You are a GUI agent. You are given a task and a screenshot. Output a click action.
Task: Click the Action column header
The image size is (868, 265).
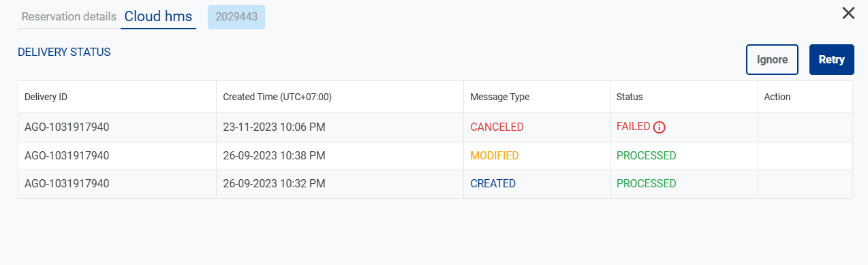[x=777, y=97]
